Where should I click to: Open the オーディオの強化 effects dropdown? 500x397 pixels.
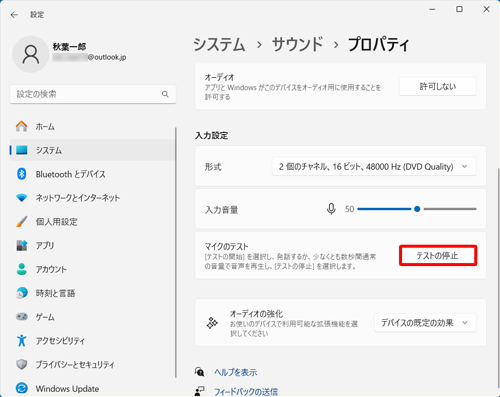point(425,323)
